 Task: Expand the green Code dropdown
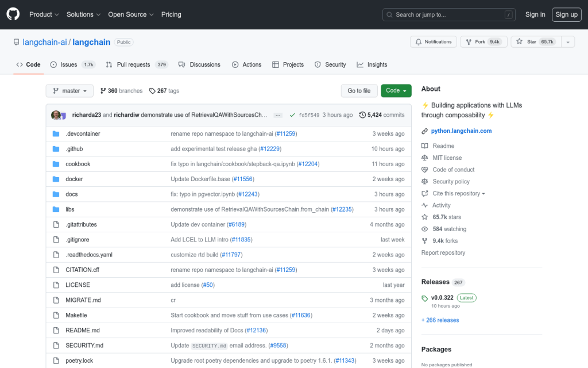point(396,90)
